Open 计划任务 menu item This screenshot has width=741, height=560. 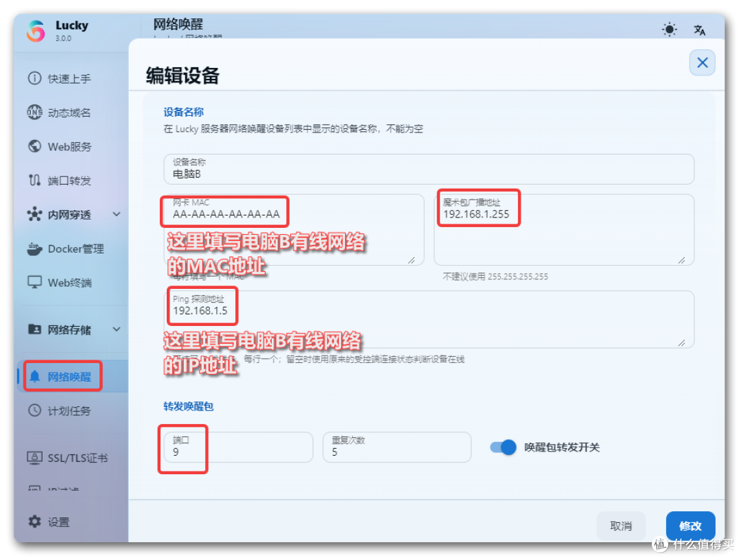point(69,410)
